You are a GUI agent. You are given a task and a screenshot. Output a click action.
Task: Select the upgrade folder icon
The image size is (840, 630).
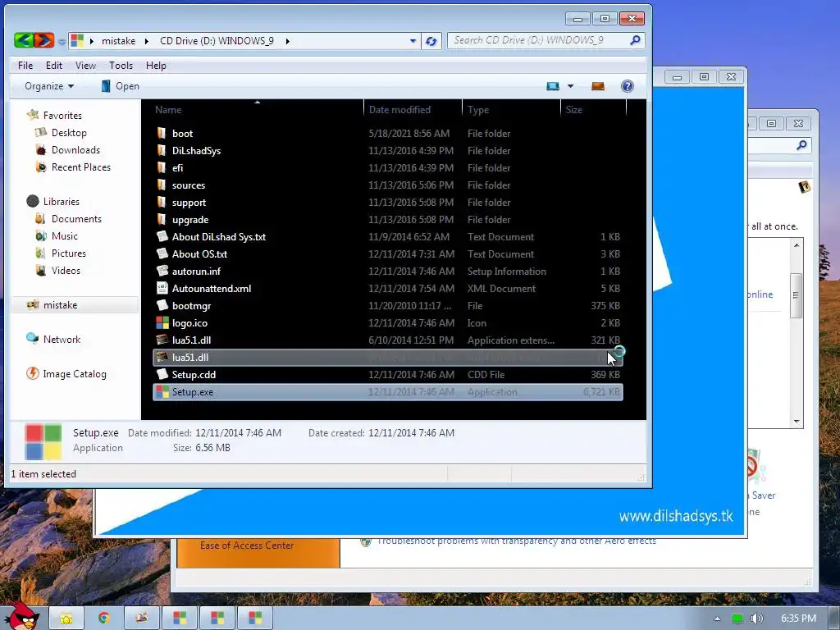click(x=162, y=219)
